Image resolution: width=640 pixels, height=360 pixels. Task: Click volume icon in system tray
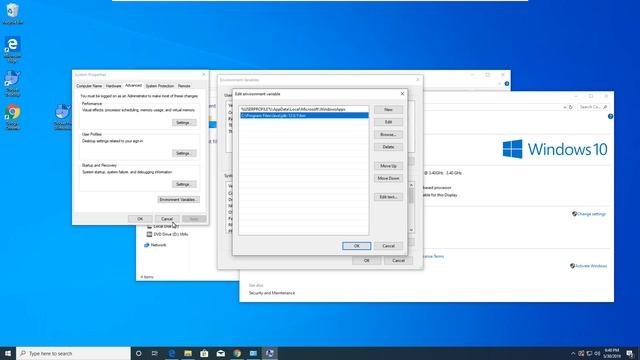(x=597, y=353)
